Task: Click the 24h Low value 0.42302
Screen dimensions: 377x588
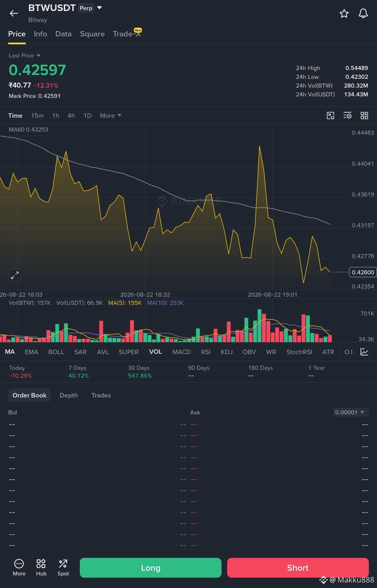Action: (357, 77)
